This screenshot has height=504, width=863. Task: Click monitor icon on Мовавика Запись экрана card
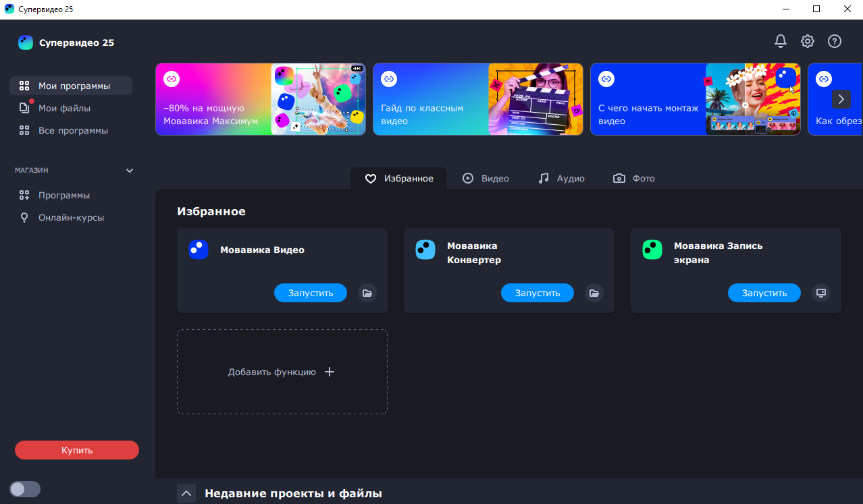point(820,293)
